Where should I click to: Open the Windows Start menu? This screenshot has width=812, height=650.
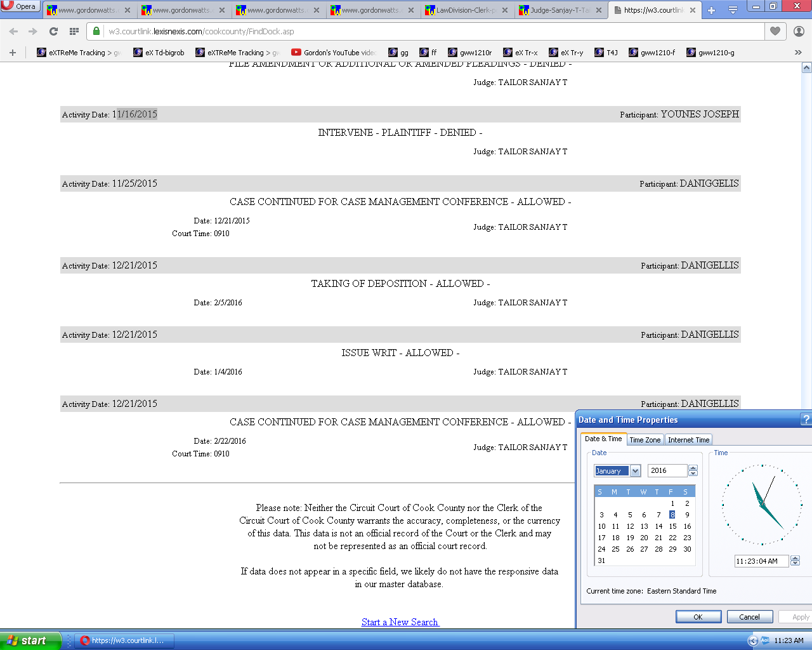coord(30,640)
